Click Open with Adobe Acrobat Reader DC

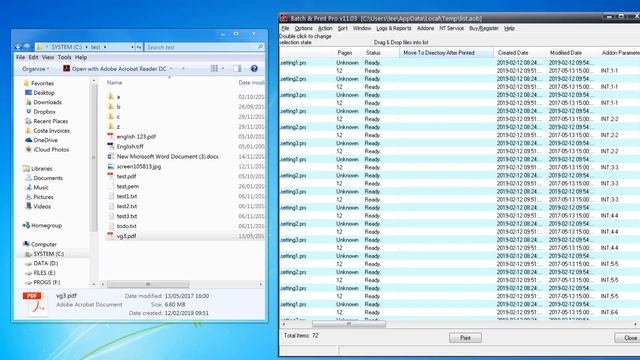(119, 69)
